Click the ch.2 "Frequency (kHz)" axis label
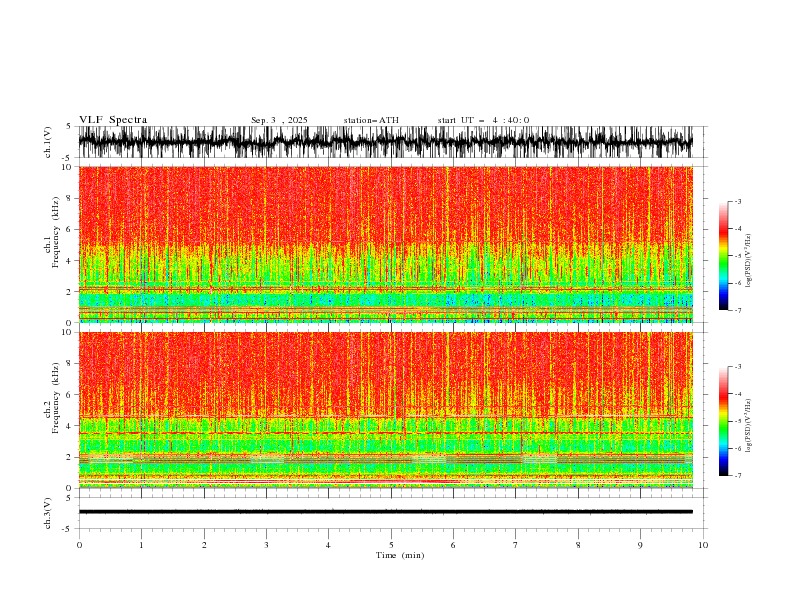 [56, 398]
